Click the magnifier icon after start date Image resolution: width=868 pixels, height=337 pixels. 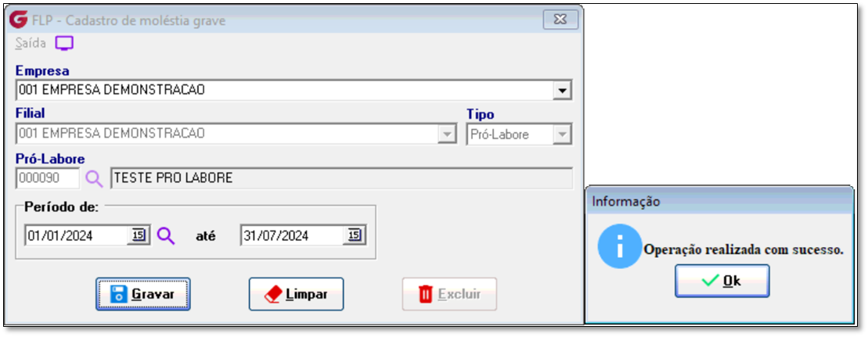(x=165, y=235)
